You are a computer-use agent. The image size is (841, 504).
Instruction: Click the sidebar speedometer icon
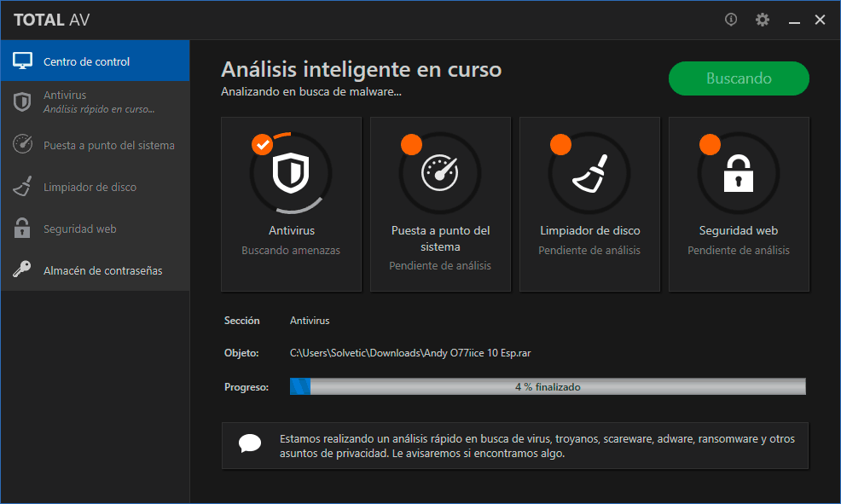click(x=22, y=143)
